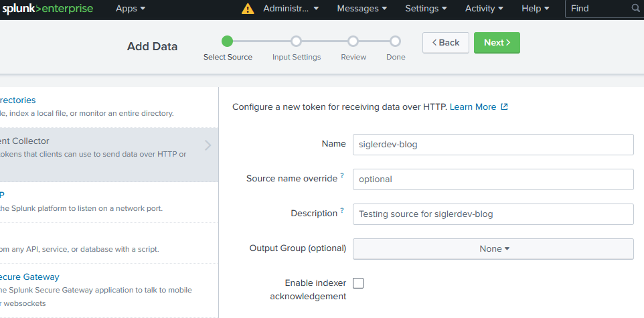
Task: Click the Add Data heading
Action: click(153, 46)
